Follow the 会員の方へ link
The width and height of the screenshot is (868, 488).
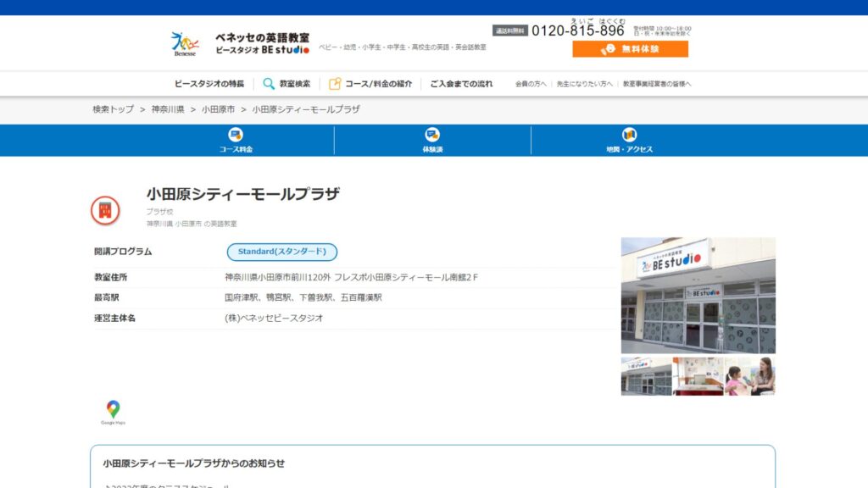[x=531, y=84]
